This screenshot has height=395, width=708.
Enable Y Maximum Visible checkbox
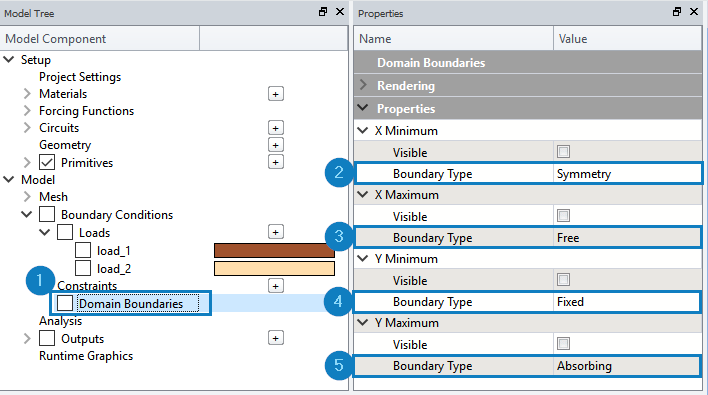pyautogui.click(x=563, y=344)
